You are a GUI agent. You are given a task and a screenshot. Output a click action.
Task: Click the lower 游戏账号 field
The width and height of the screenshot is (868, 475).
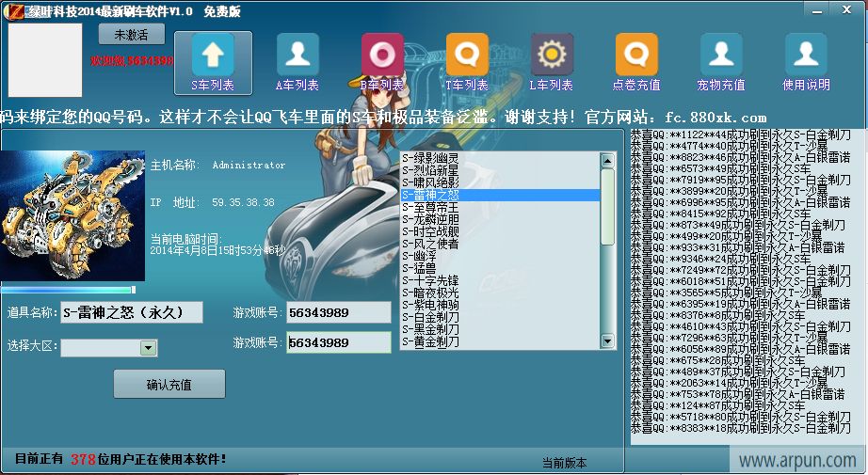[x=339, y=342]
